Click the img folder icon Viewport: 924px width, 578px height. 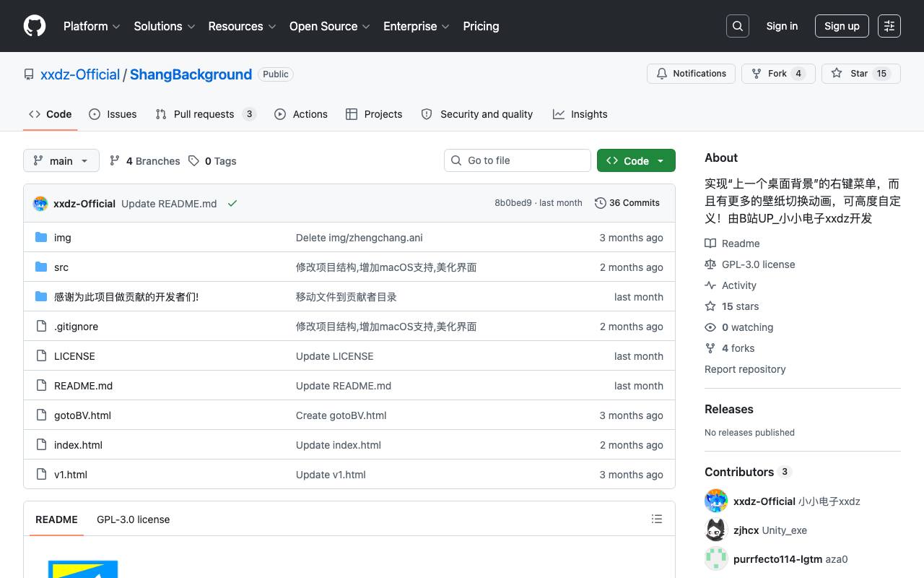click(41, 238)
